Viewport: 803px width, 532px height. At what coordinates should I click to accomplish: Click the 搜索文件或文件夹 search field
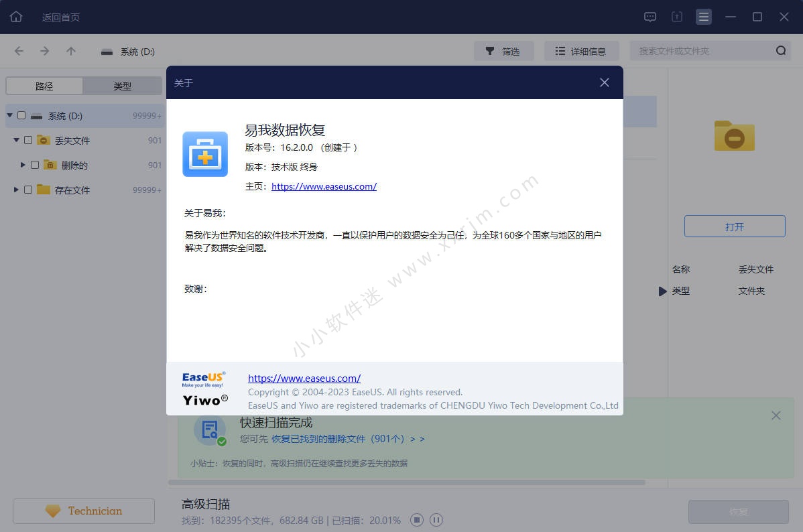[710, 51]
